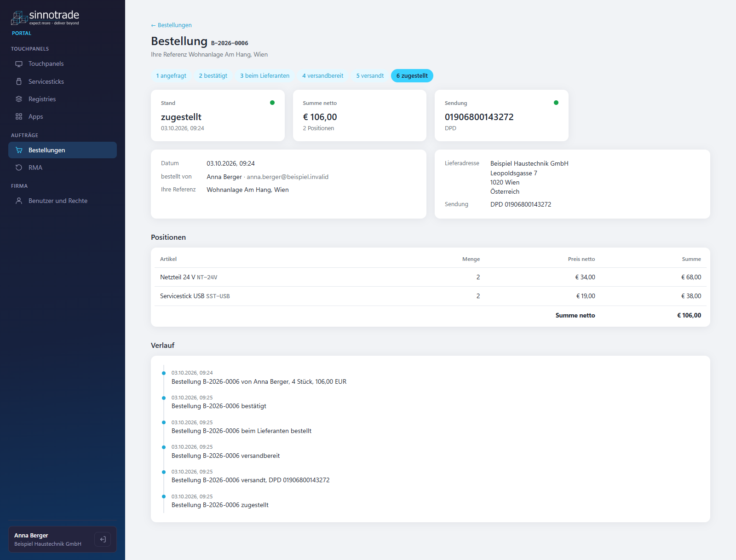Click the Servicesticks icon
The image size is (736, 560).
pos(19,81)
